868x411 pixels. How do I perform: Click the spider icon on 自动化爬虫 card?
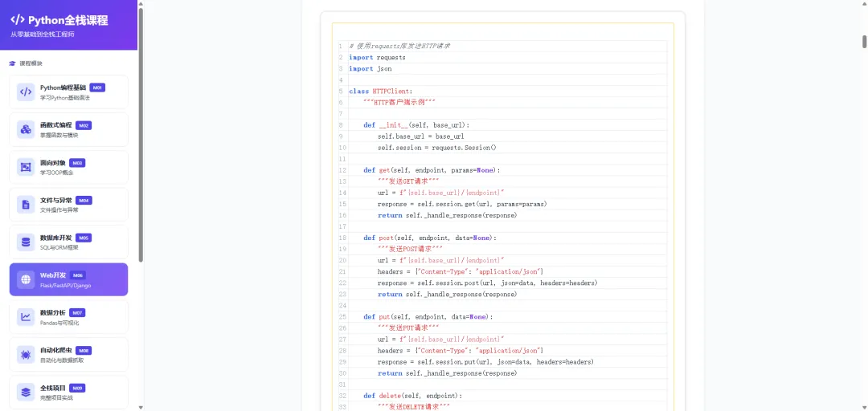pyautogui.click(x=26, y=355)
